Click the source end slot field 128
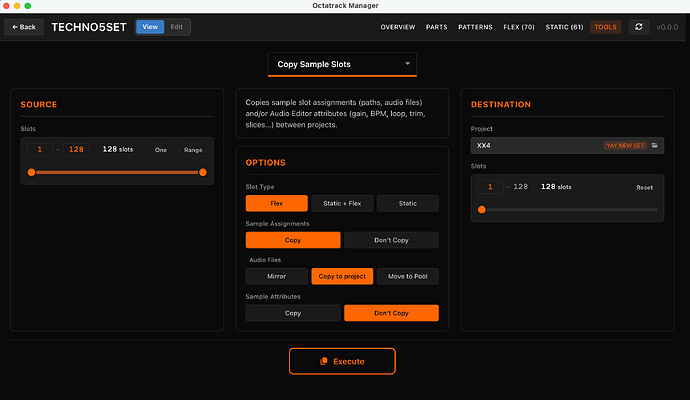The width and height of the screenshot is (690, 400). 76,150
